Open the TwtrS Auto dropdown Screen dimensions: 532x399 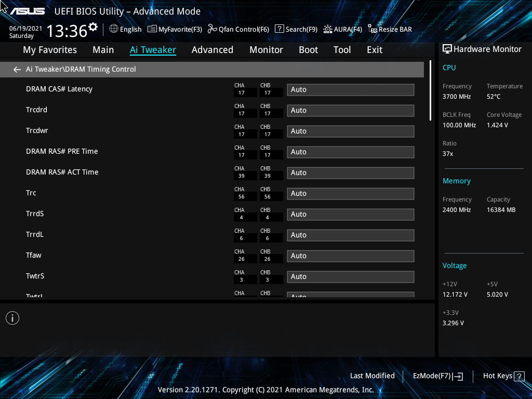point(350,276)
